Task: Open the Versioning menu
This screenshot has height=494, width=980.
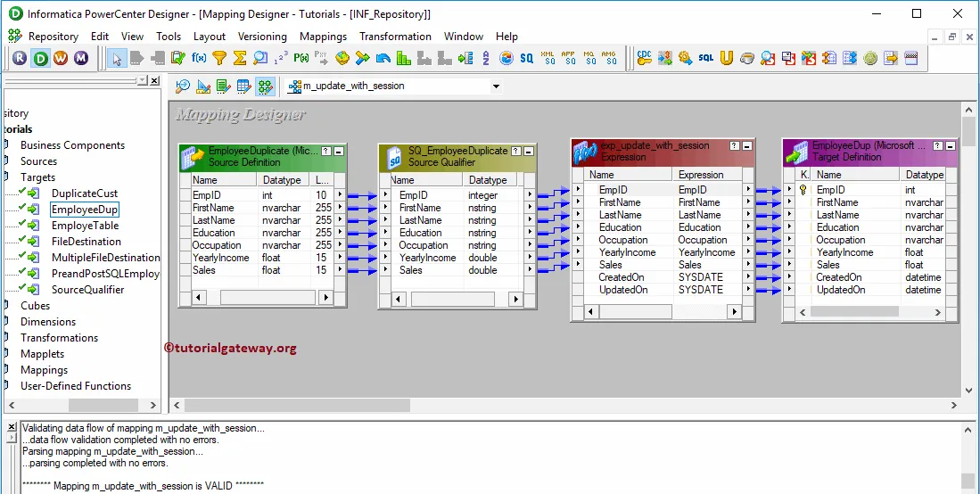Action: click(x=262, y=37)
